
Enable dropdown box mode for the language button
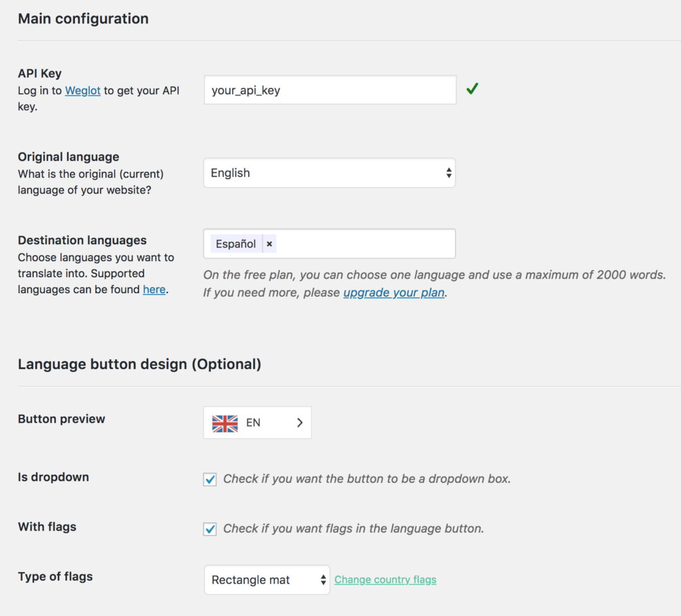(209, 479)
